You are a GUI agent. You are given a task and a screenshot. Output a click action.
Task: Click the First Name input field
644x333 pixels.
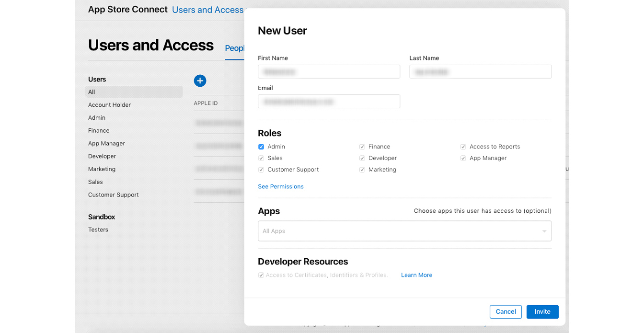329,72
